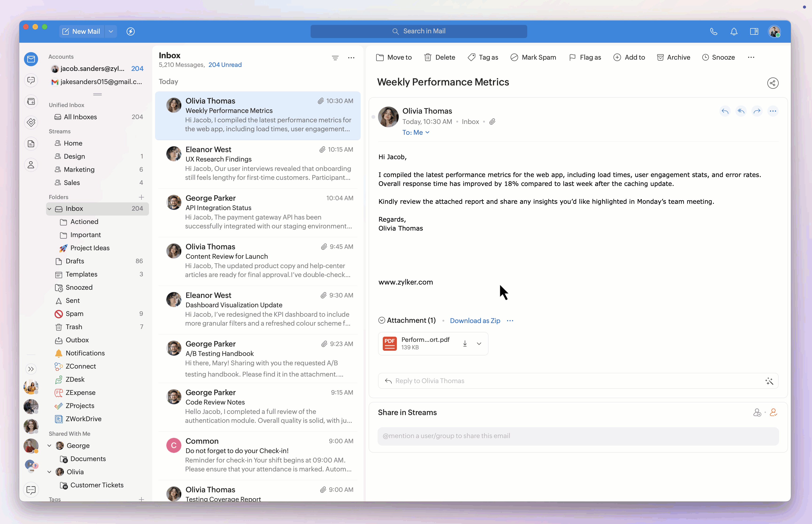Click the AI sparkle icon in the reply box
This screenshot has height=524, width=812.
pos(769,381)
